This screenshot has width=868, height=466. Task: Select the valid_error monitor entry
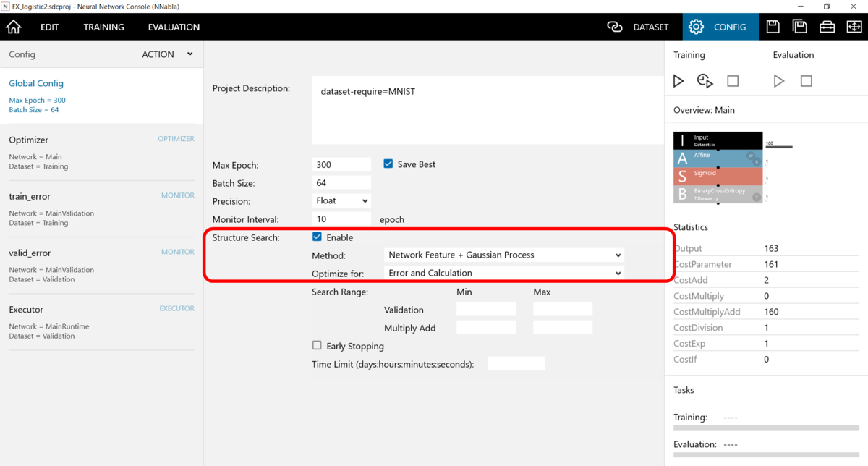[x=101, y=265]
